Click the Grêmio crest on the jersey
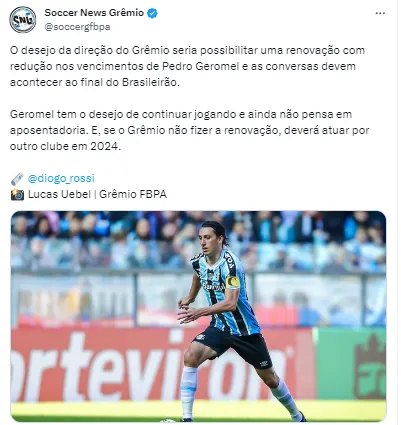 [x=211, y=276]
